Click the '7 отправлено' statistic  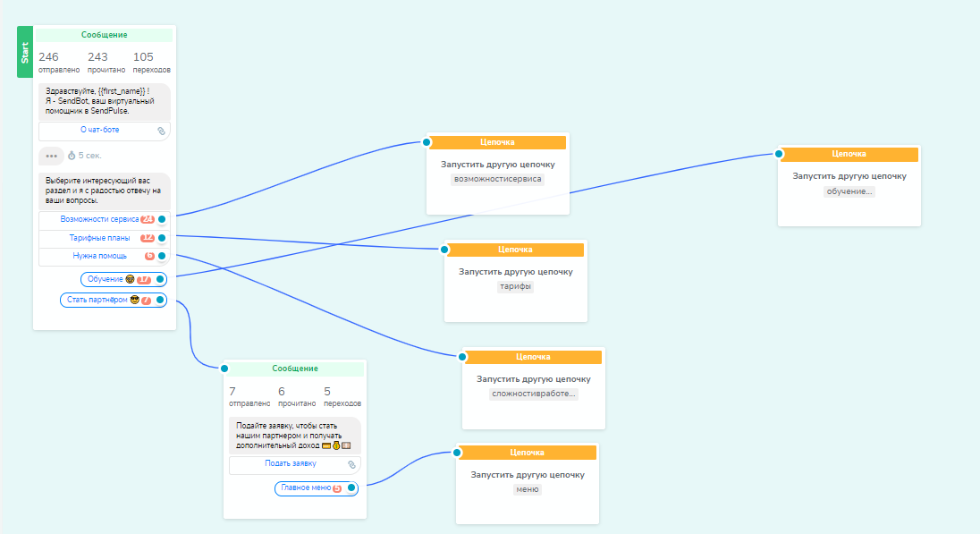[249, 396]
